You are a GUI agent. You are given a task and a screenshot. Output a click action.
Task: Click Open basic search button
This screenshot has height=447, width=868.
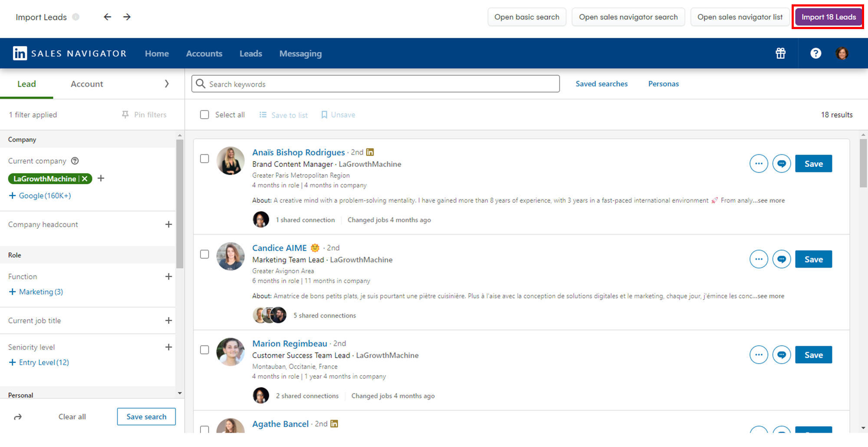(527, 17)
